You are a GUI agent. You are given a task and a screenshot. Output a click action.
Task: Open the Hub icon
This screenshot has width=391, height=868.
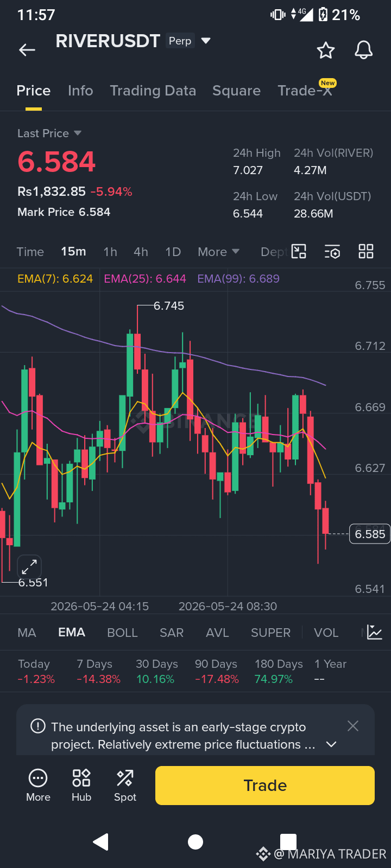point(81,785)
